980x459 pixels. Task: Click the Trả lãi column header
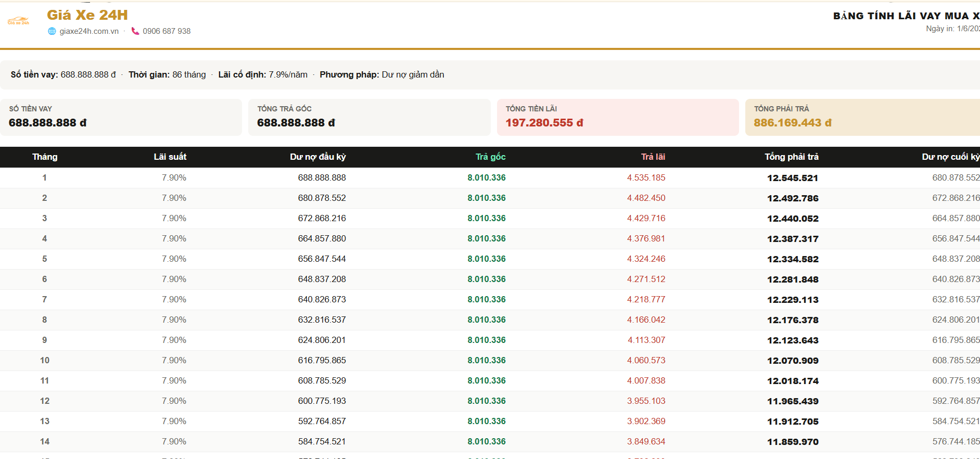pyautogui.click(x=653, y=157)
